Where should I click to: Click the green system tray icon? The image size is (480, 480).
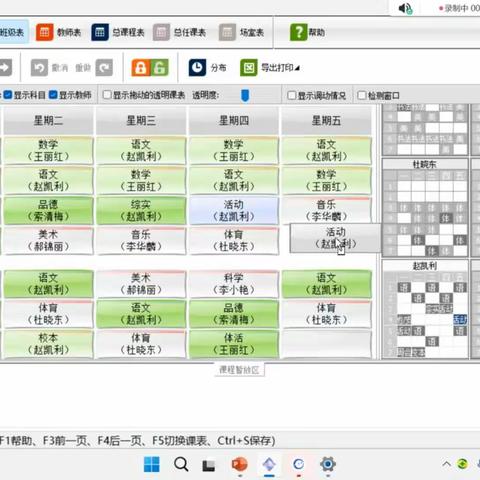(x=462, y=464)
